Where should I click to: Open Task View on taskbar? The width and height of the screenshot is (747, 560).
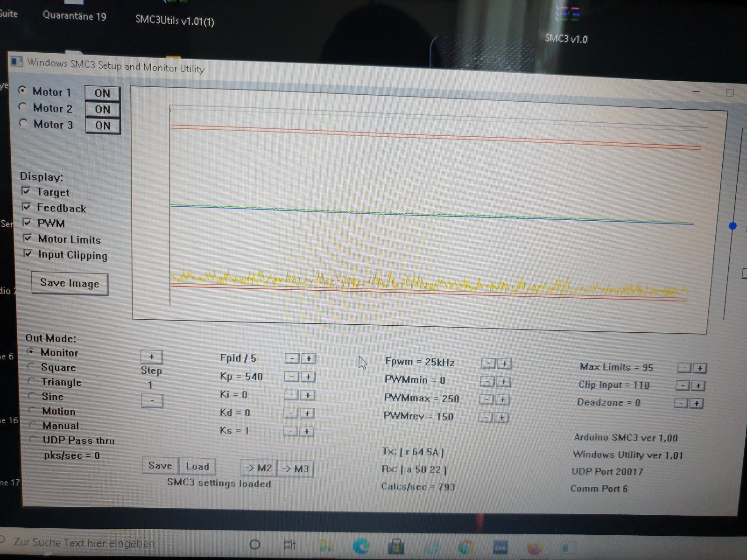(x=289, y=545)
